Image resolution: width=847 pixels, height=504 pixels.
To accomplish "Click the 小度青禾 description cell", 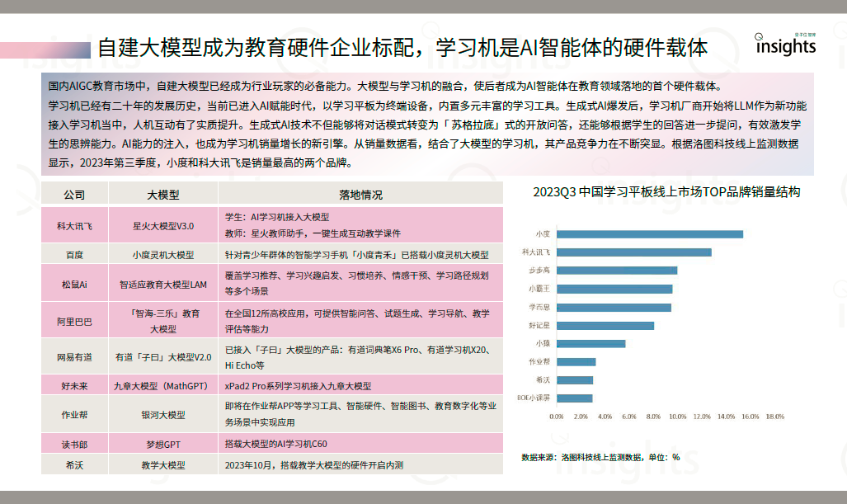I will click(x=361, y=254).
